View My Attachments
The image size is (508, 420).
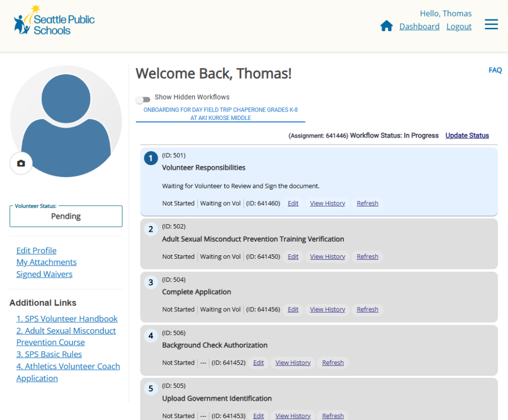coord(46,262)
